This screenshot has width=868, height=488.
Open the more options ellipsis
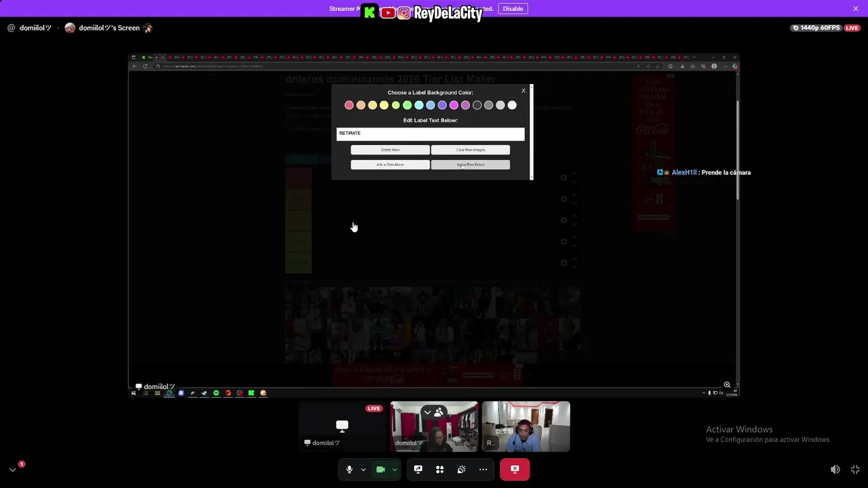point(484,469)
